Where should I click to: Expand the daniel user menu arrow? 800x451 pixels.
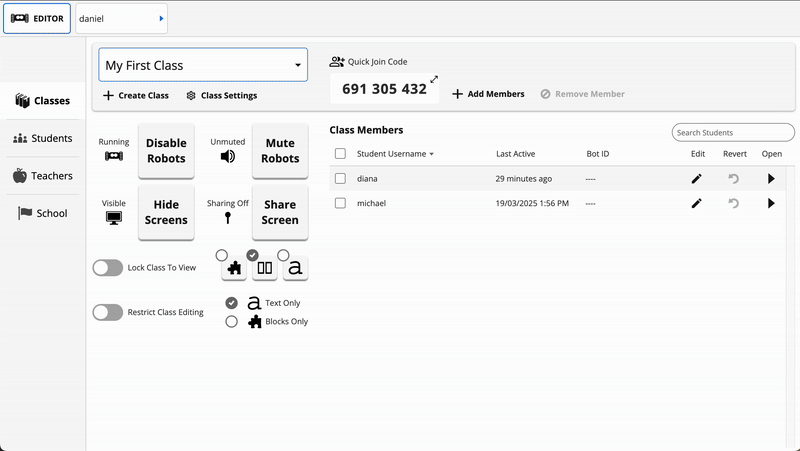[161, 18]
